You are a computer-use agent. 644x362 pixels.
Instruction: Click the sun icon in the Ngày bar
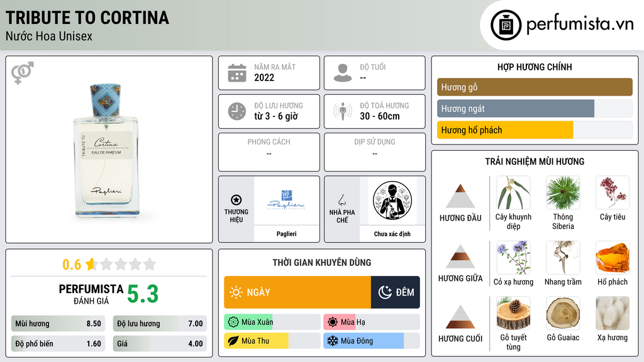[236, 292]
